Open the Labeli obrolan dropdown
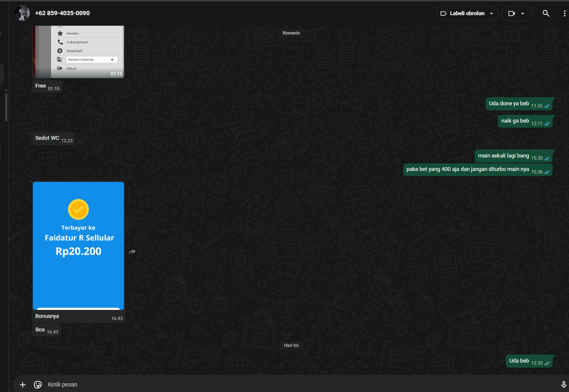 point(467,13)
